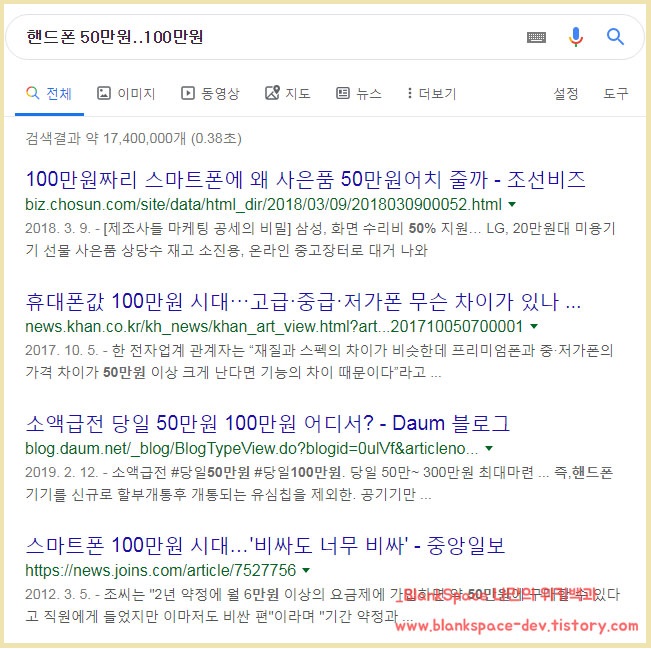
Task: Open the 설정 menu
Action: point(565,93)
